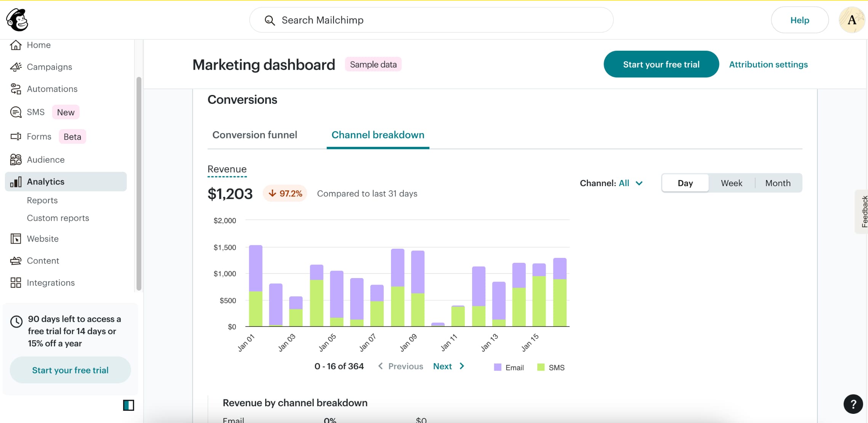Click the Campaigns megaphone icon

(16, 67)
